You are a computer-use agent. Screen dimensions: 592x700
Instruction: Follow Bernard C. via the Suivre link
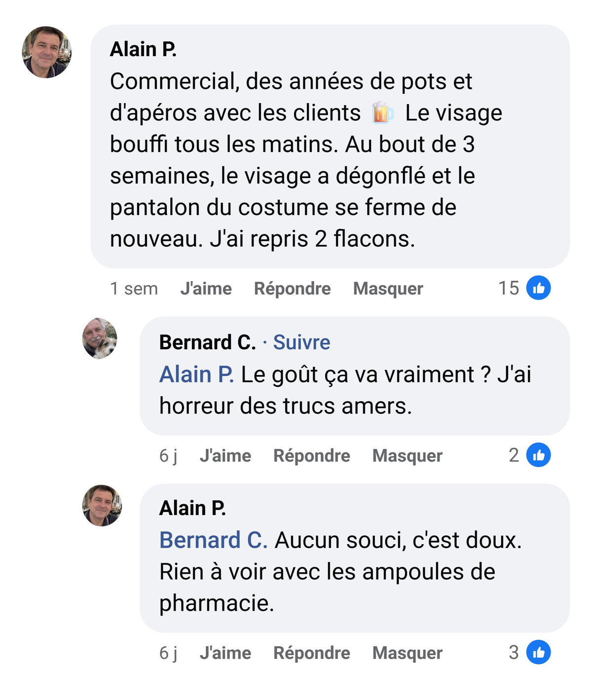[x=301, y=342]
